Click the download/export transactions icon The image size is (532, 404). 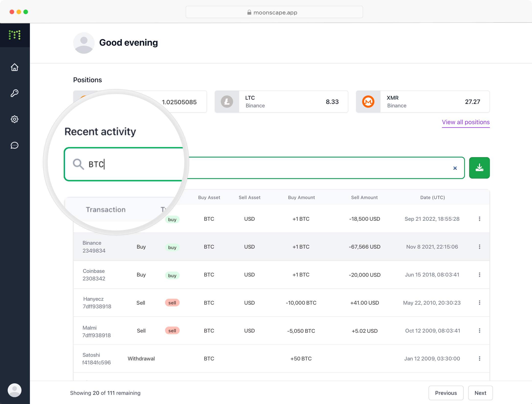pyautogui.click(x=479, y=168)
